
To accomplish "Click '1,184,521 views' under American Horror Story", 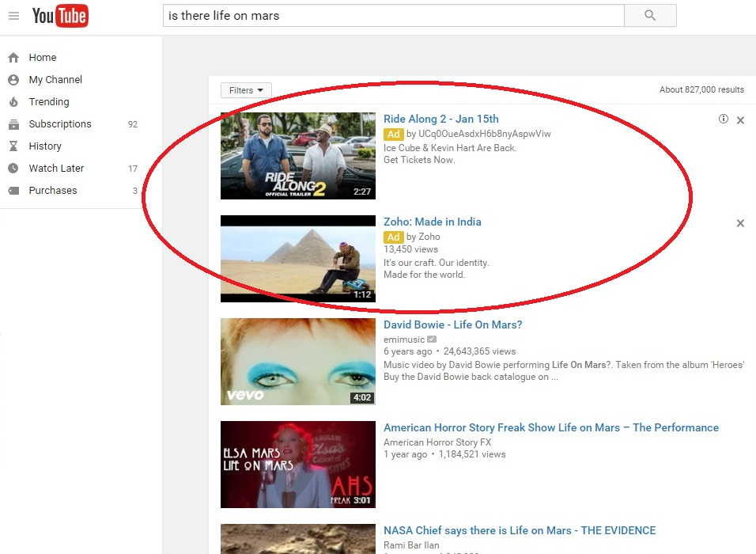I will [472, 454].
